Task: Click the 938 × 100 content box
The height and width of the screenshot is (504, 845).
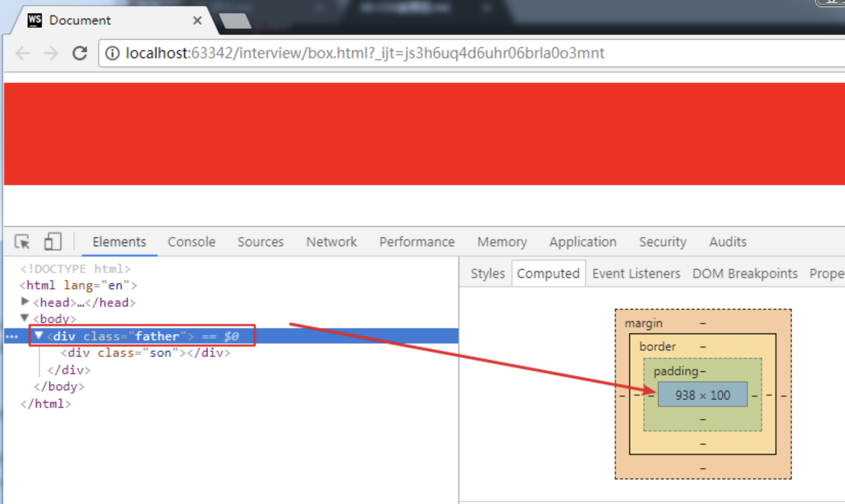Action: tap(702, 395)
